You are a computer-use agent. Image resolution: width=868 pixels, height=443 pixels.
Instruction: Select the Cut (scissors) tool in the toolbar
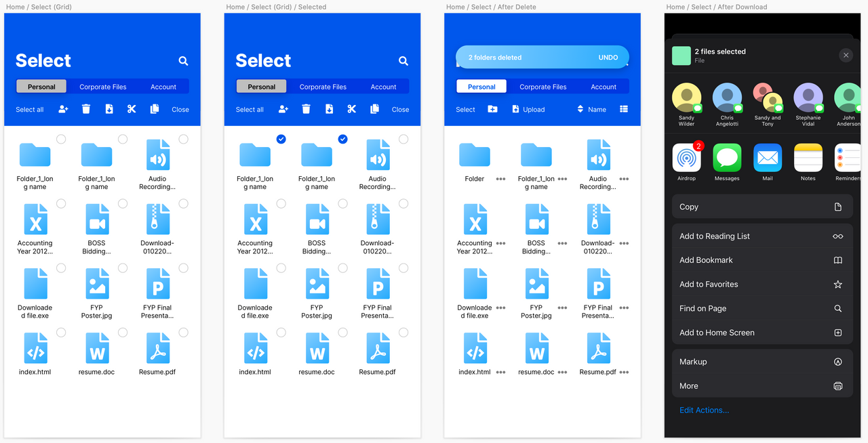click(x=131, y=109)
